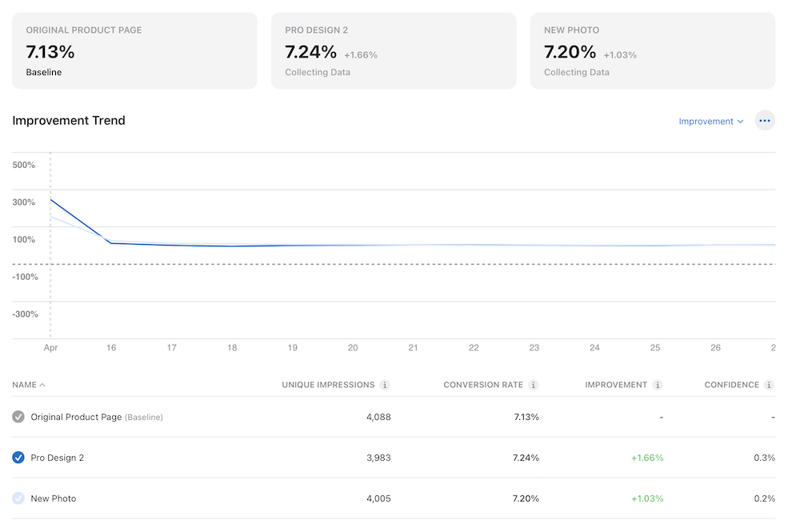Click the checkmark icon on Original Product Page row
This screenshot has width=800, height=532.
coord(18,417)
